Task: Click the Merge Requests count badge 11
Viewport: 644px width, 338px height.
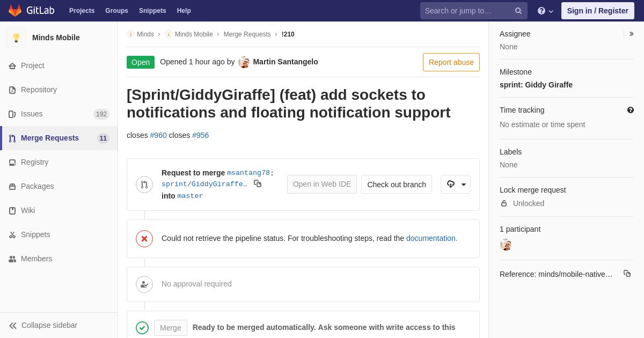Action: coord(103,138)
